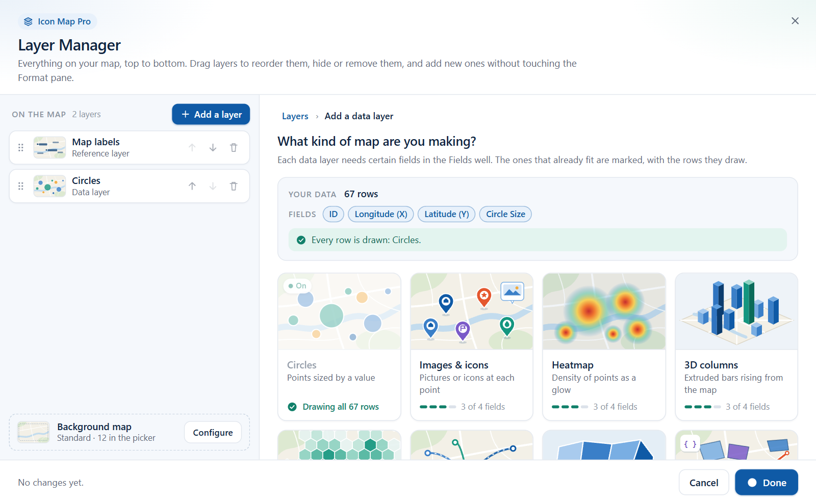
Task: Click the 3 of 4 fields progress under Images & icons
Action: point(462,407)
